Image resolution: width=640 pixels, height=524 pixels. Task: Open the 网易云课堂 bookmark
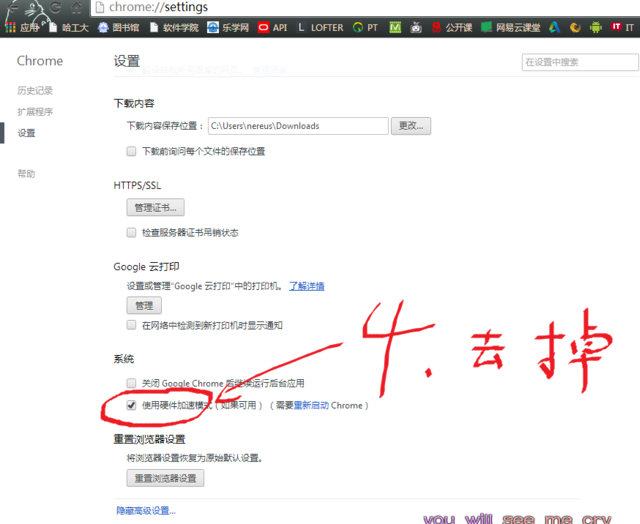(511, 27)
